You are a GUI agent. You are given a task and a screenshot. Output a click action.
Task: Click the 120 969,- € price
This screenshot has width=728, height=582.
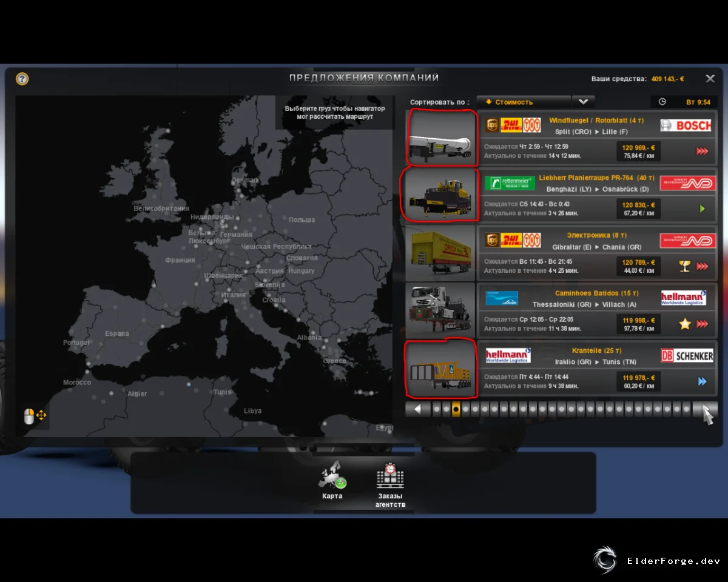pos(638,147)
